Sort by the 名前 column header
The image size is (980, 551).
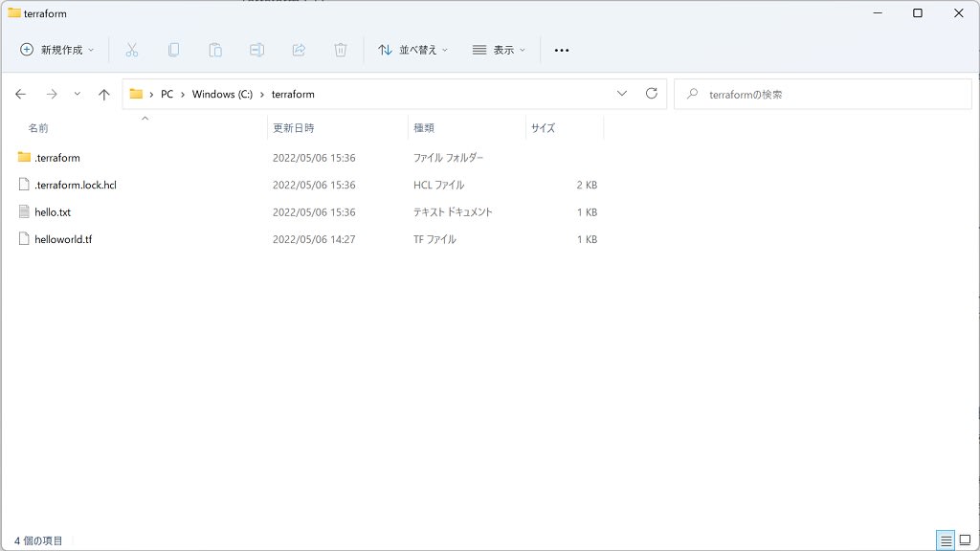38,128
